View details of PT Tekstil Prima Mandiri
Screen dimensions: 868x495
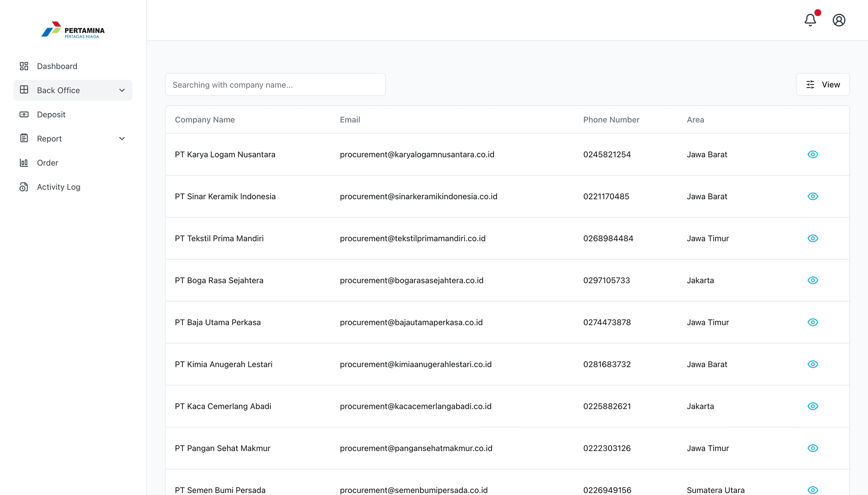click(813, 238)
